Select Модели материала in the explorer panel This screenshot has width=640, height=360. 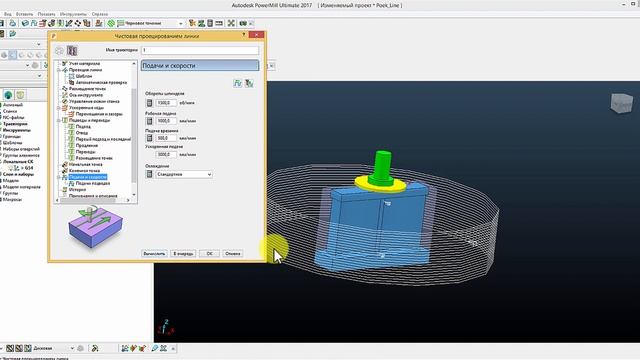(22, 187)
